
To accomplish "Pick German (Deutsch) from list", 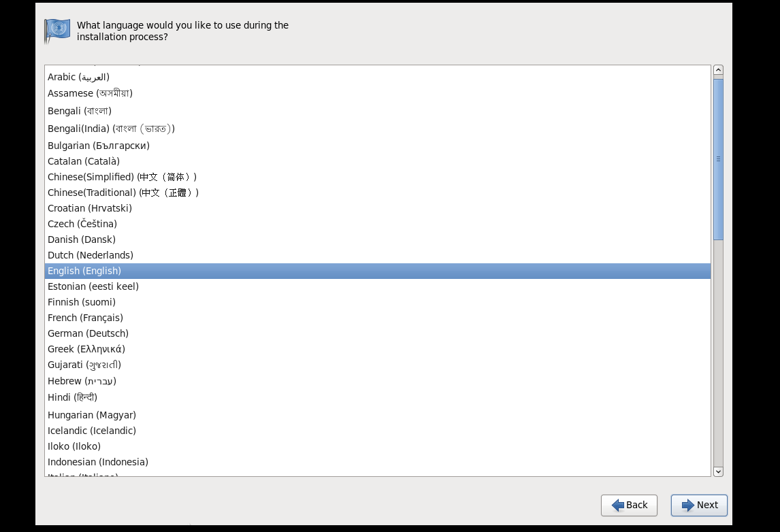I will [88, 333].
